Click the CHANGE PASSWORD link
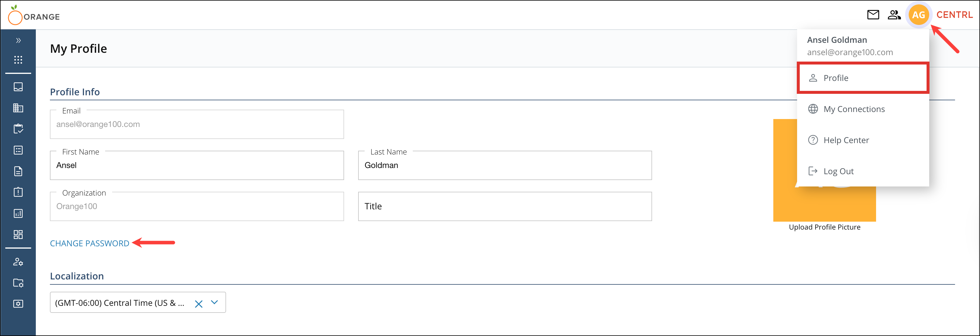This screenshot has height=336, width=980. (90, 243)
